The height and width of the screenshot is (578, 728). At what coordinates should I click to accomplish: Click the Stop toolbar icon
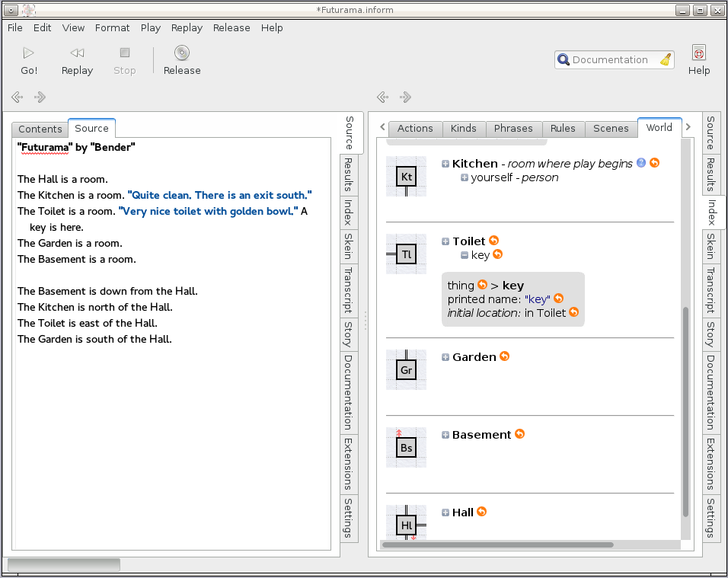124,53
